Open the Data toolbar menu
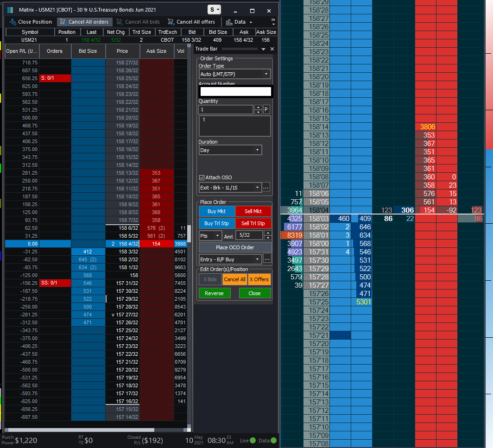The image size is (493, 448). coord(239,22)
